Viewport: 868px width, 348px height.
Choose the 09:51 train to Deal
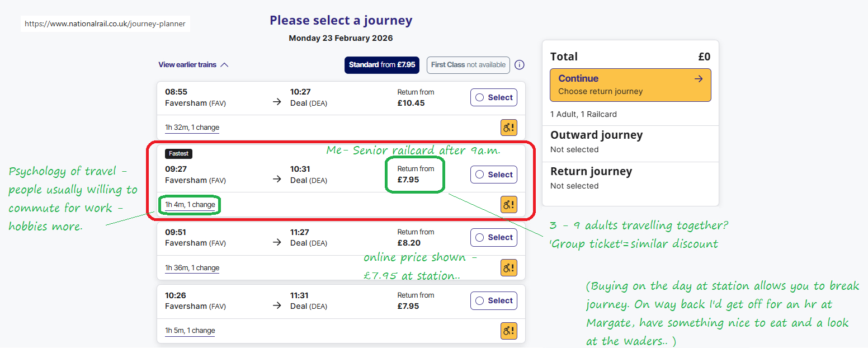click(494, 237)
